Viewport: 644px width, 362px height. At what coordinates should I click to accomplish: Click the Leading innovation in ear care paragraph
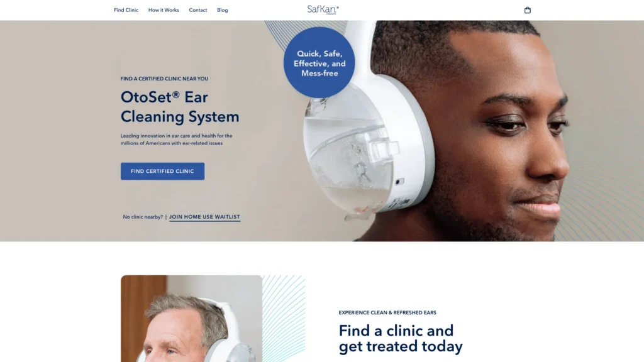click(176, 140)
